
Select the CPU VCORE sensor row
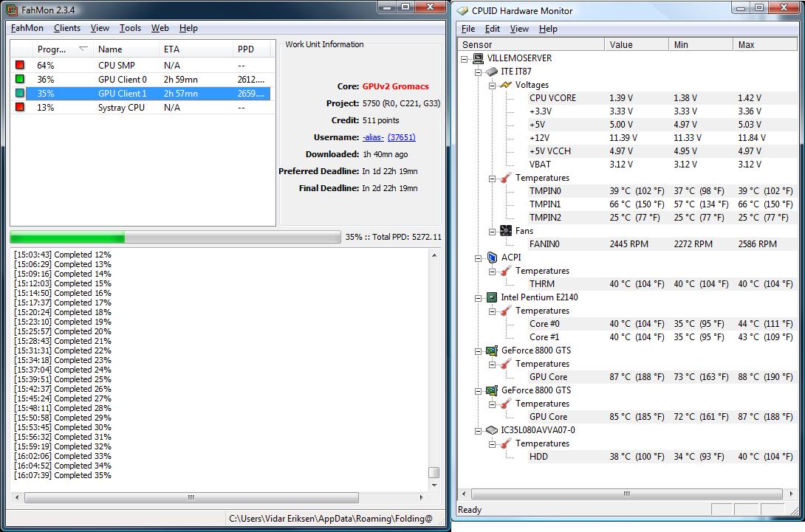coord(662,98)
